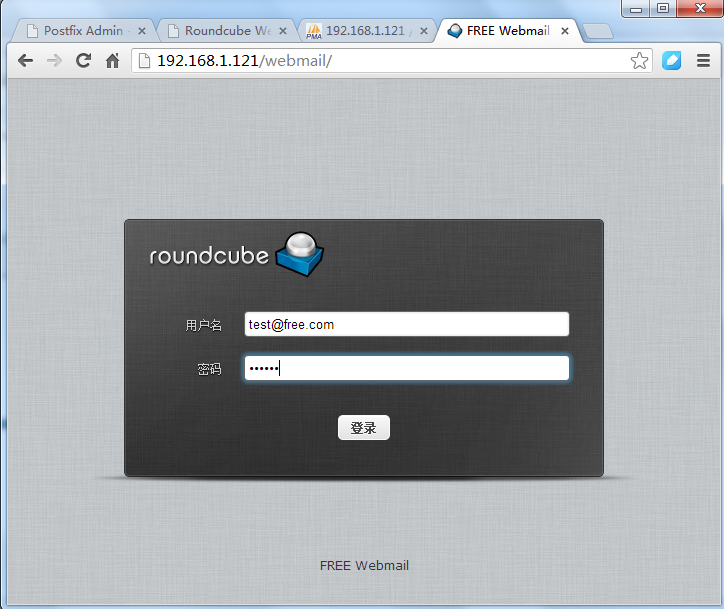724x609 pixels.
Task: Open the Chrome hamburger menu
Action: point(703,60)
